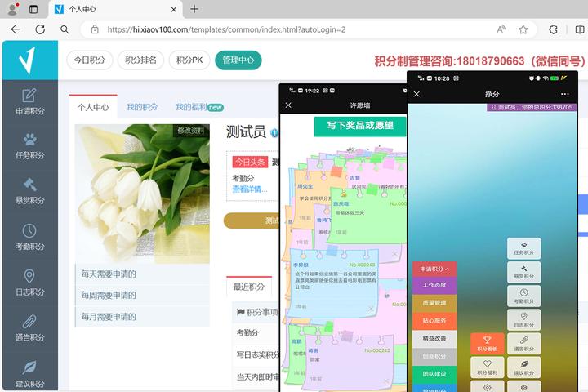This screenshot has height=392, width=588.
Task: Click 考勤分 row under 积分事项
Action: pos(257,332)
